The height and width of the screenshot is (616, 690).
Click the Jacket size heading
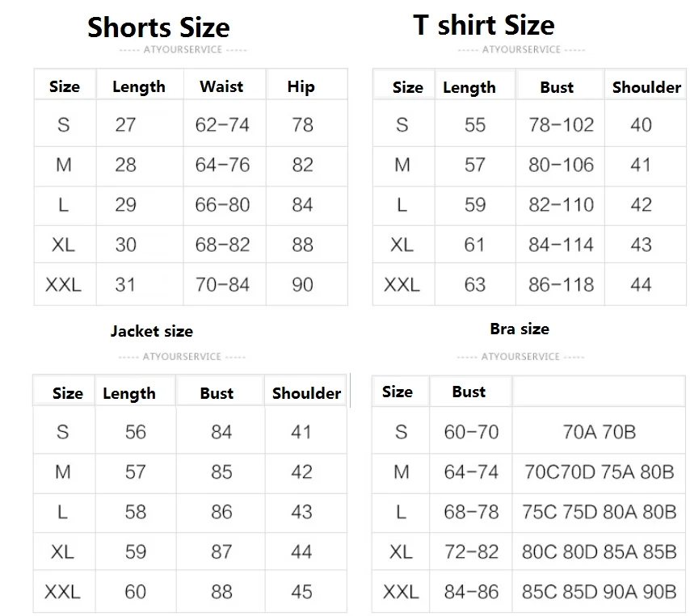coord(152,331)
